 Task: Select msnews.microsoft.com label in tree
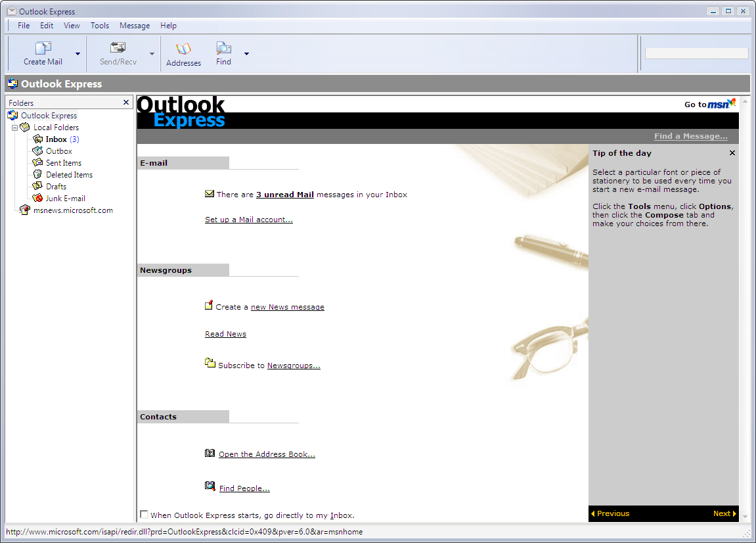click(73, 210)
